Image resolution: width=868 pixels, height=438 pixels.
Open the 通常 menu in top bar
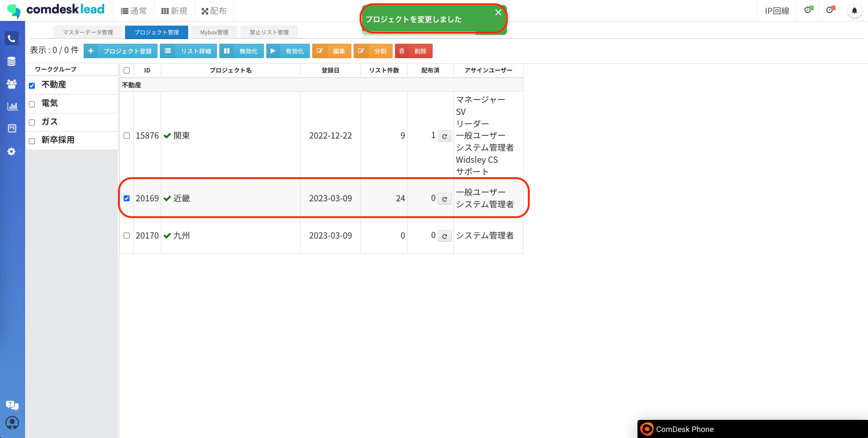coord(134,11)
